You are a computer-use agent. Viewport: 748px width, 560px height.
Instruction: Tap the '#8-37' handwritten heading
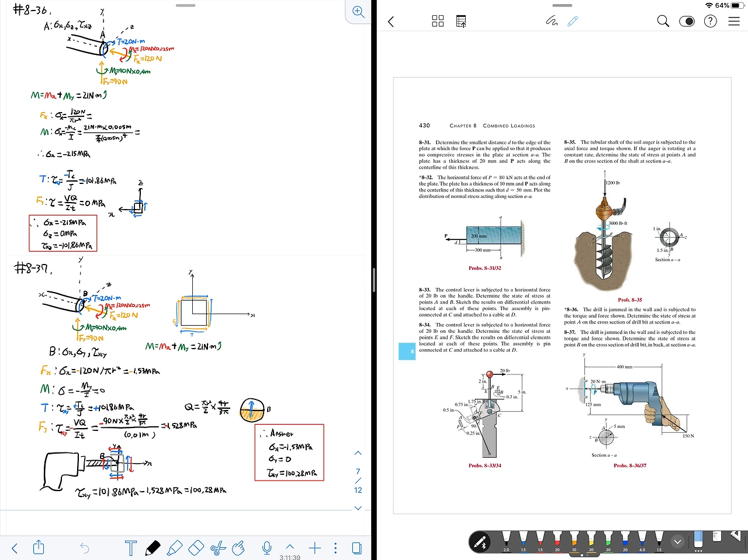point(33,268)
